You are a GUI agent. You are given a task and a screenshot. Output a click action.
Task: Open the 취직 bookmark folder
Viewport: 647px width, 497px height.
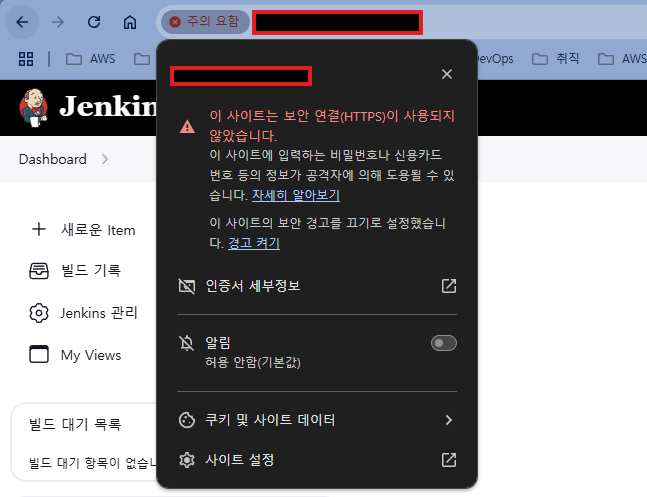[555, 59]
